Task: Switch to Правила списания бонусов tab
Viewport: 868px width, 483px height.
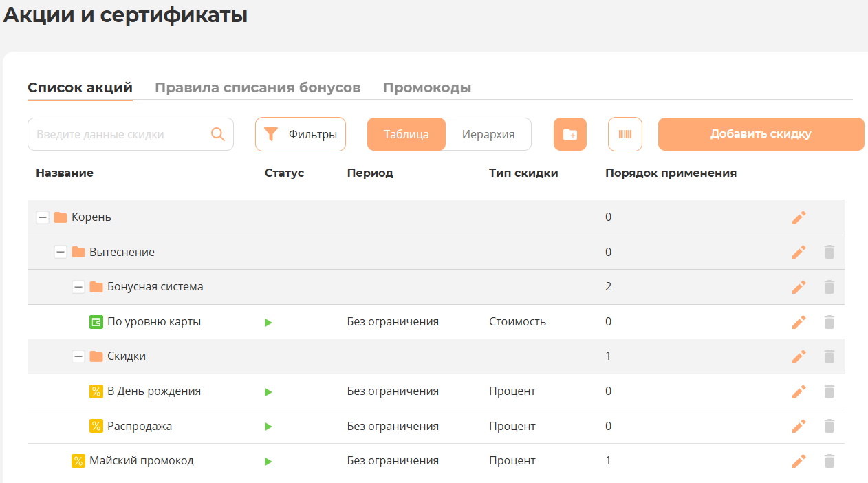Action: click(x=257, y=88)
